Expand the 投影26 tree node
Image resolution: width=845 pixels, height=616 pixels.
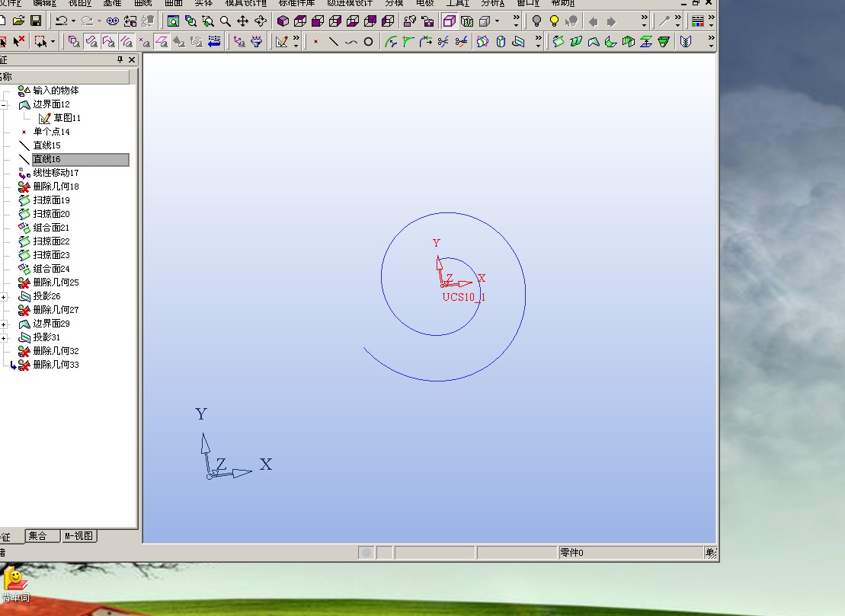(x=4, y=297)
